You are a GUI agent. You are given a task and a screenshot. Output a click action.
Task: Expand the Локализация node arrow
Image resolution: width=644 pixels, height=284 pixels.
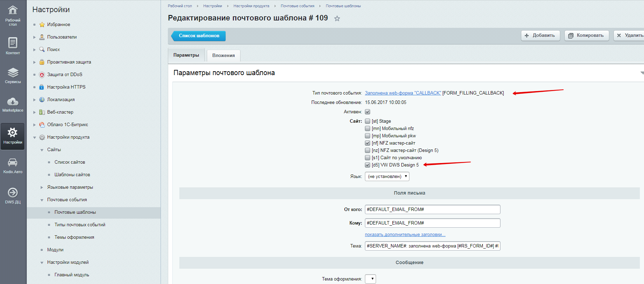[x=34, y=100]
